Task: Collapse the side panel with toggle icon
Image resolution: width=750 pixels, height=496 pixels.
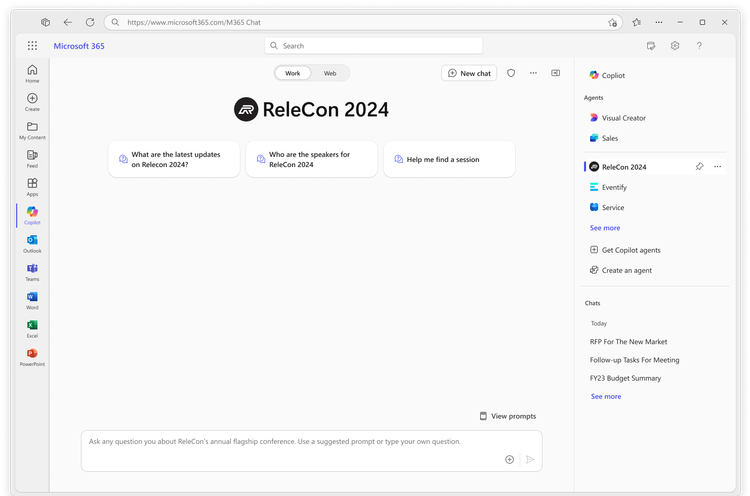Action: (x=555, y=73)
